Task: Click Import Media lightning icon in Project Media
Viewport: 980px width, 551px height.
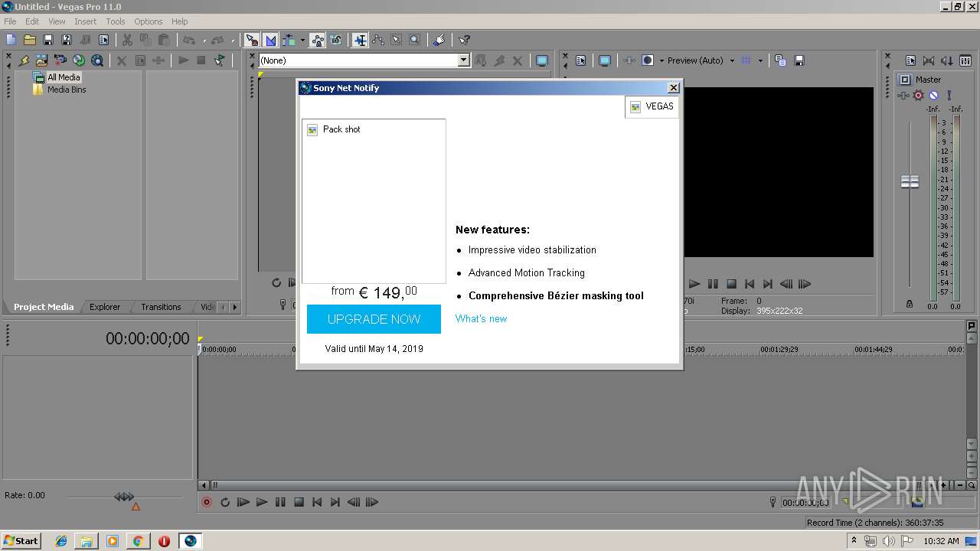Action: click(24, 60)
